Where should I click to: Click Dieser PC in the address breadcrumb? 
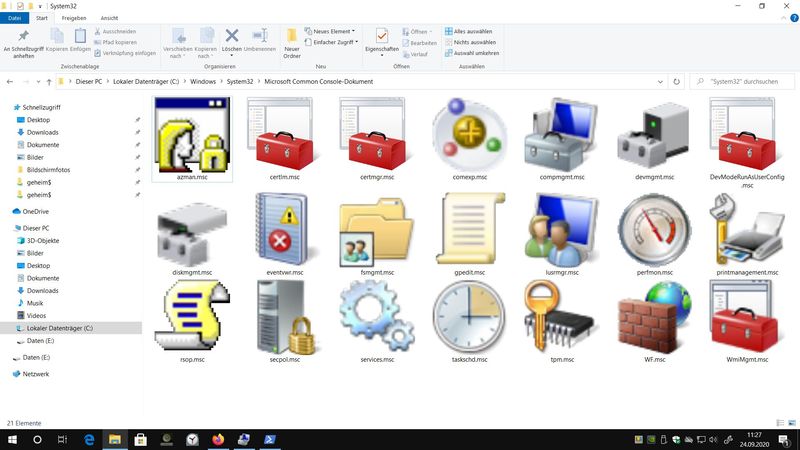89,82
